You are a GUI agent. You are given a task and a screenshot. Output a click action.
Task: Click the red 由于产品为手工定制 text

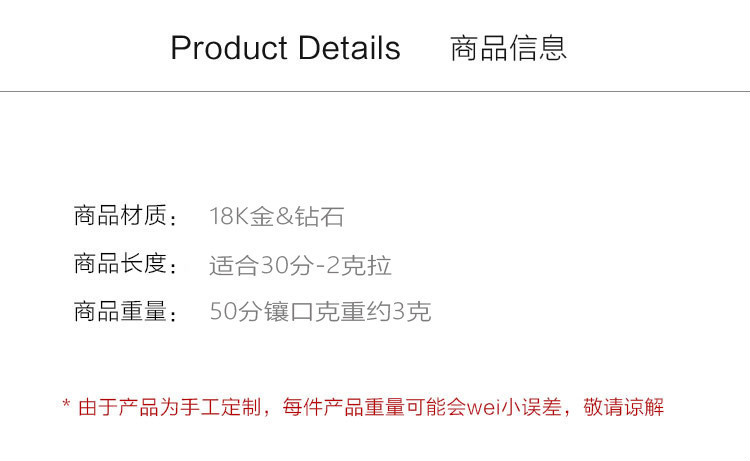point(170,407)
